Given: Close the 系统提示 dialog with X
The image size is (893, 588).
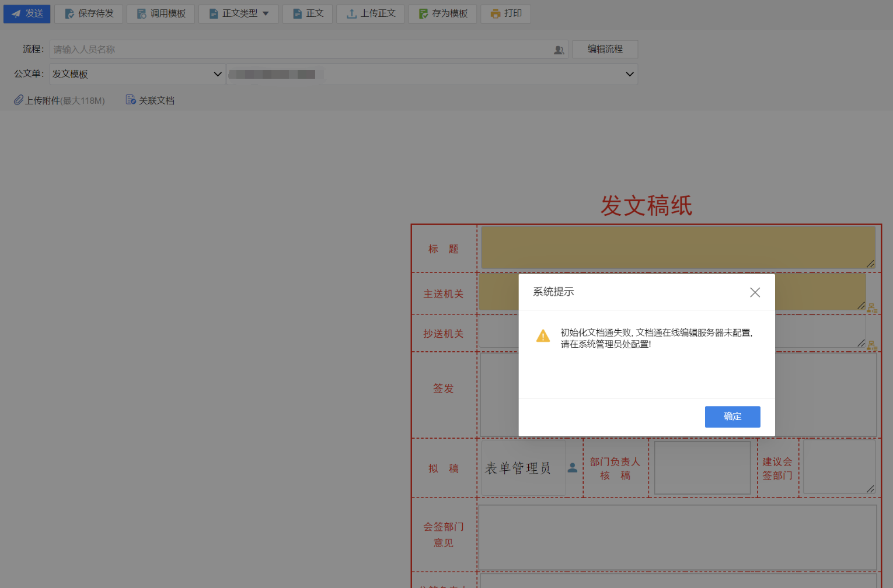Looking at the screenshot, I should 755,292.
